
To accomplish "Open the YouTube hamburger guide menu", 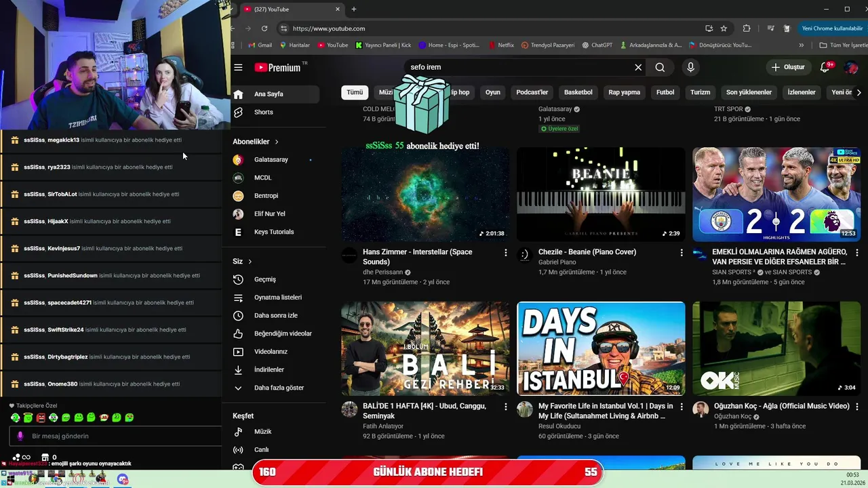I will pos(238,67).
